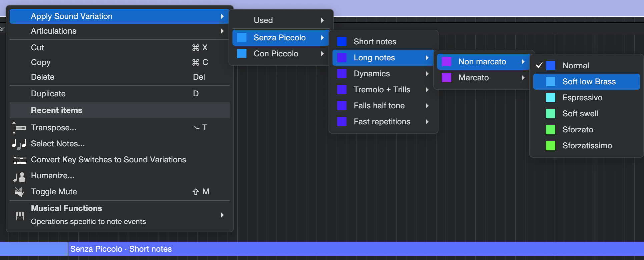
Task: Click the green Sforzatissimo color swatch
Action: [x=551, y=146]
